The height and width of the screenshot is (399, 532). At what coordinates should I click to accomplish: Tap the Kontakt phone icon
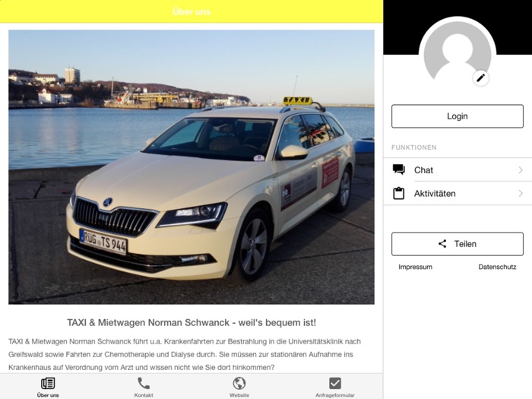click(144, 383)
